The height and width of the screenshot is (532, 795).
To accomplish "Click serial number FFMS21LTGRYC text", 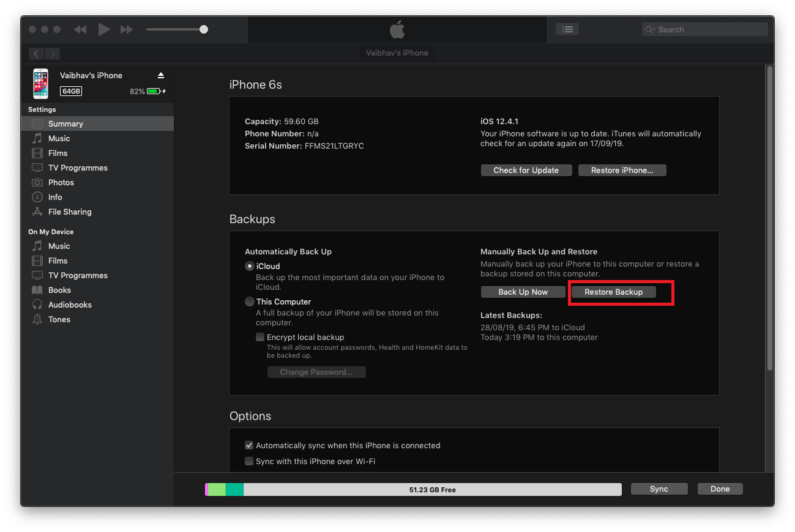I will [x=334, y=146].
